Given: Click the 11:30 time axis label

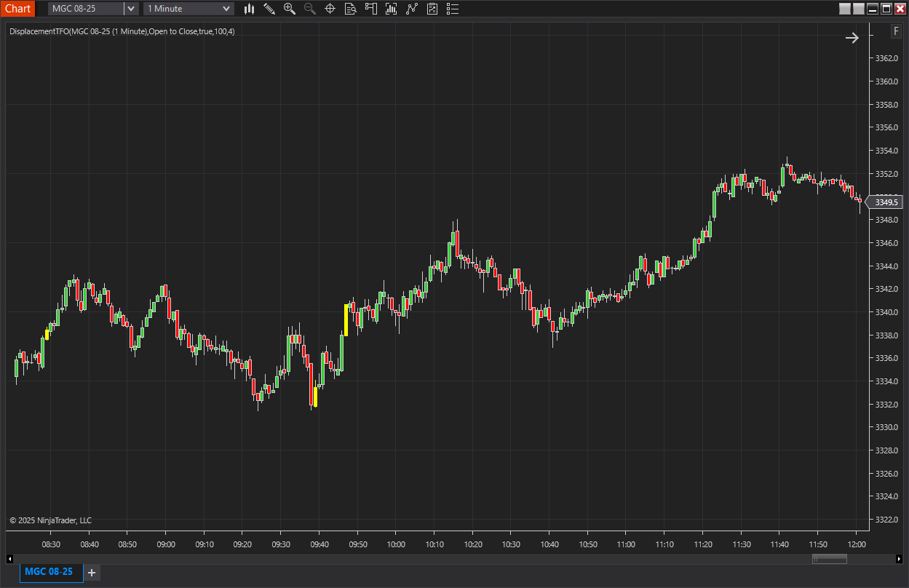Looking at the screenshot, I should 742,544.
